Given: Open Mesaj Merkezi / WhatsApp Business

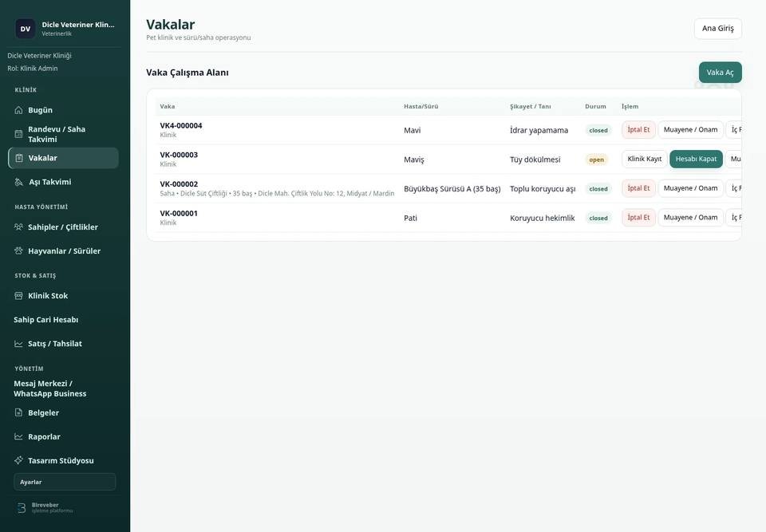Looking at the screenshot, I should click(x=64, y=388).
